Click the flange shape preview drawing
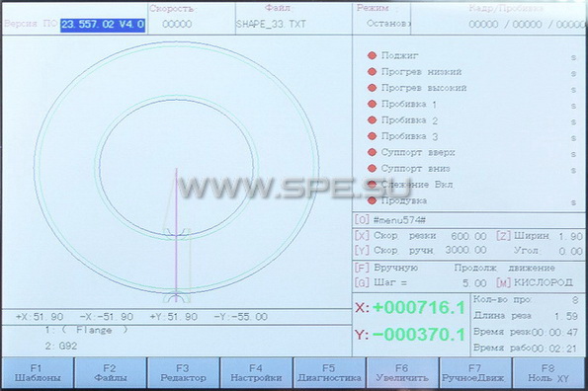Screen dimensions: 588x391 pos(177,172)
